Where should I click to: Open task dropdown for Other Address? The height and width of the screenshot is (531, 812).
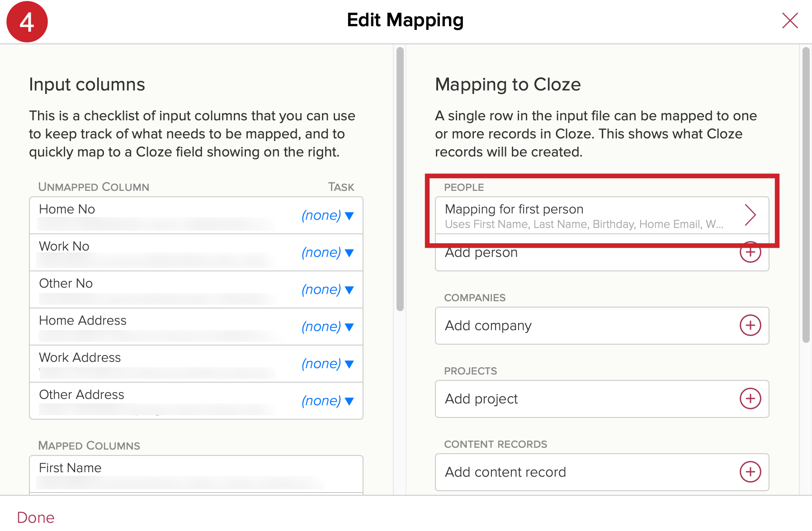tap(327, 401)
